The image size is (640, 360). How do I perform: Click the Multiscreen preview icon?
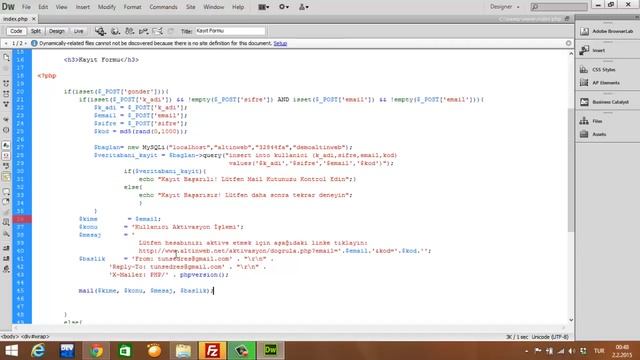(x=100, y=31)
